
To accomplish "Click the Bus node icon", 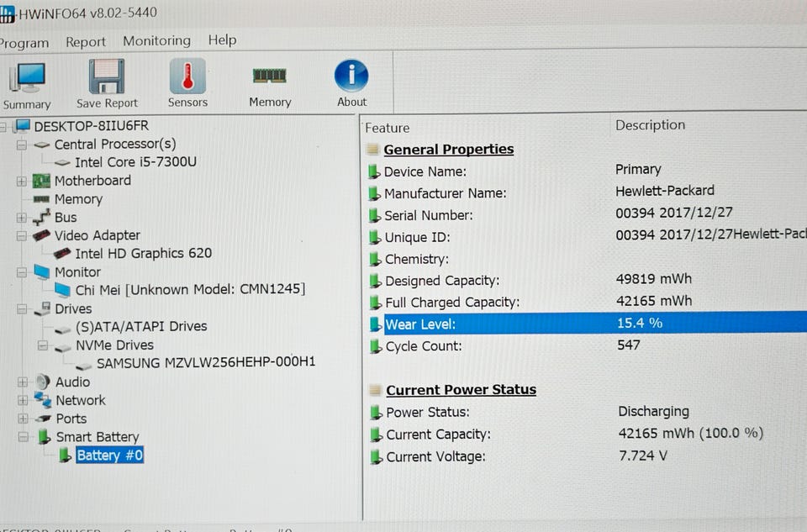I will 41,218.
